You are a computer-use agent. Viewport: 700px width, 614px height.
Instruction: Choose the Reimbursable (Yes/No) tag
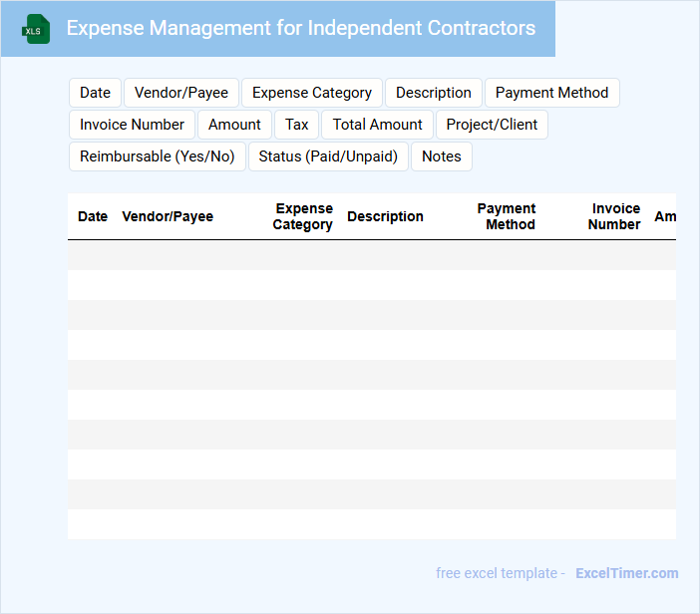[x=158, y=156]
